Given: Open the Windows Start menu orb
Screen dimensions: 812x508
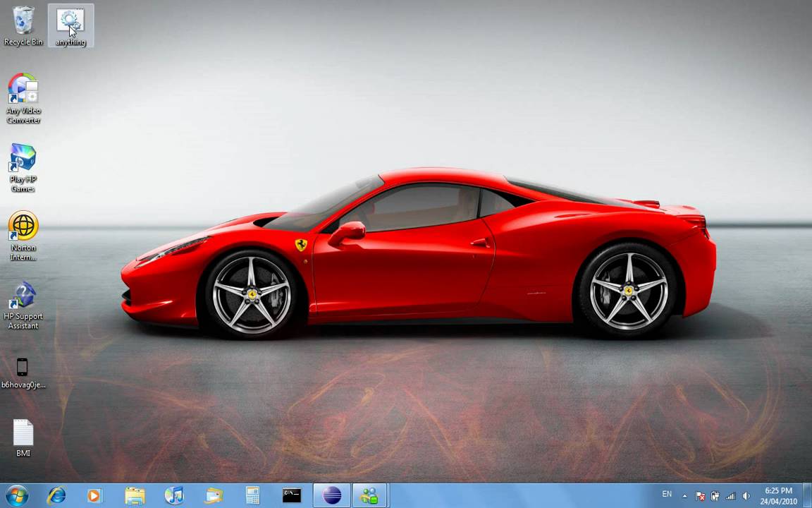Looking at the screenshot, I should pos(16,495).
